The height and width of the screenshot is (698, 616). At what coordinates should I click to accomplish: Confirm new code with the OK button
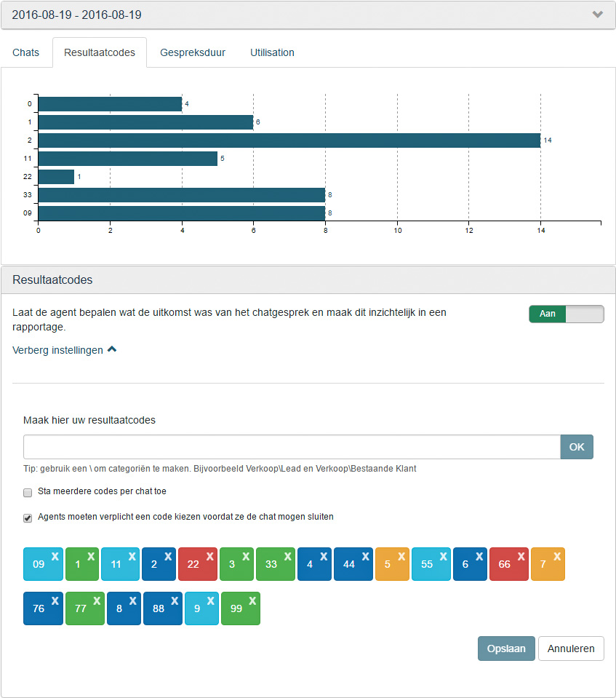click(x=577, y=446)
